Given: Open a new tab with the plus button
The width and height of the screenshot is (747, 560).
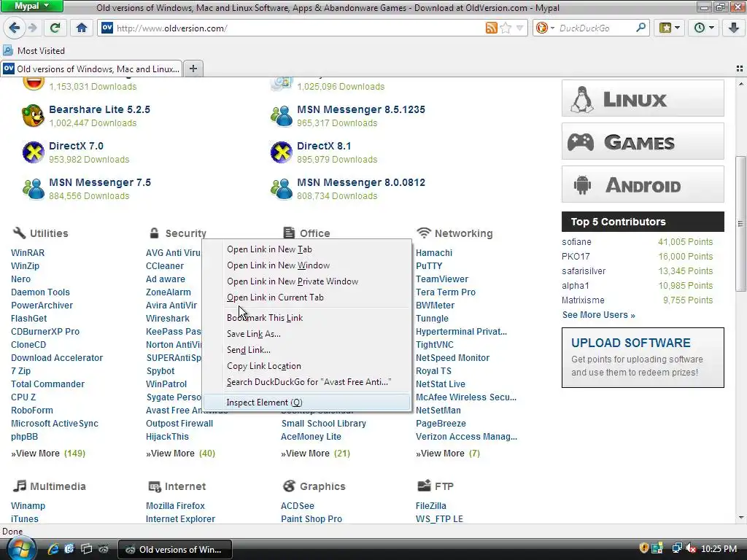Looking at the screenshot, I should pos(193,69).
